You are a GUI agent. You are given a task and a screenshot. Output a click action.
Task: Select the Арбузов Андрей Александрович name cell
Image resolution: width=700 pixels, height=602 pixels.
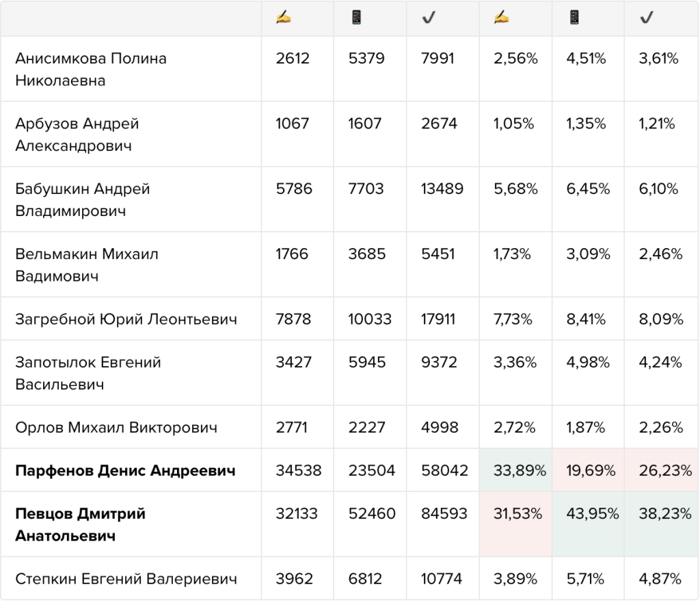coord(131,135)
